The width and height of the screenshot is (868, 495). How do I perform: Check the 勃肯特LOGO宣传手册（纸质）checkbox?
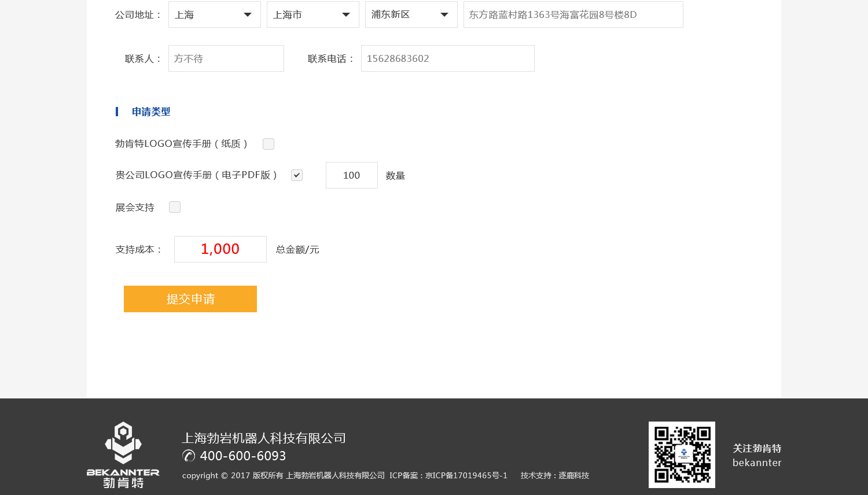269,144
